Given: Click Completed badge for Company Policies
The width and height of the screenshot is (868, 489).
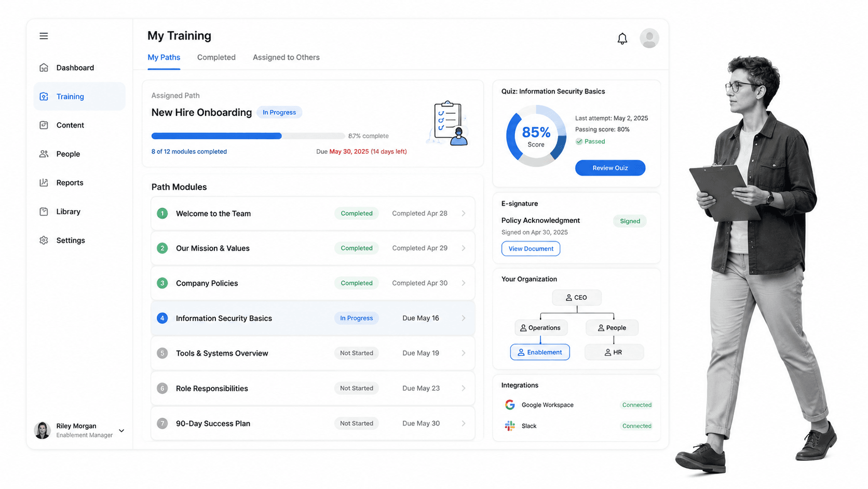Looking at the screenshot, I should [x=357, y=283].
